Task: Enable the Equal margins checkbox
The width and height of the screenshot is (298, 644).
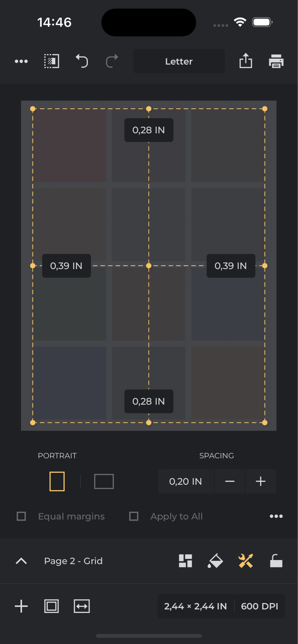Action: [22, 516]
